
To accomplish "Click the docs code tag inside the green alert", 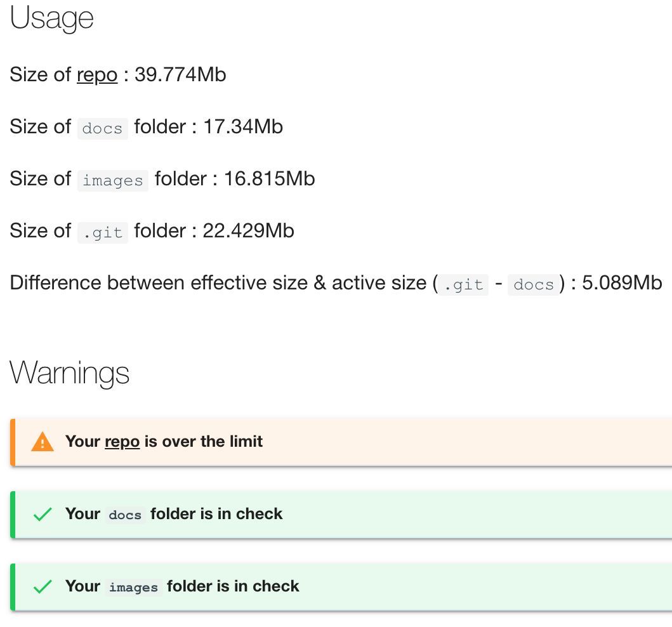I will (125, 515).
